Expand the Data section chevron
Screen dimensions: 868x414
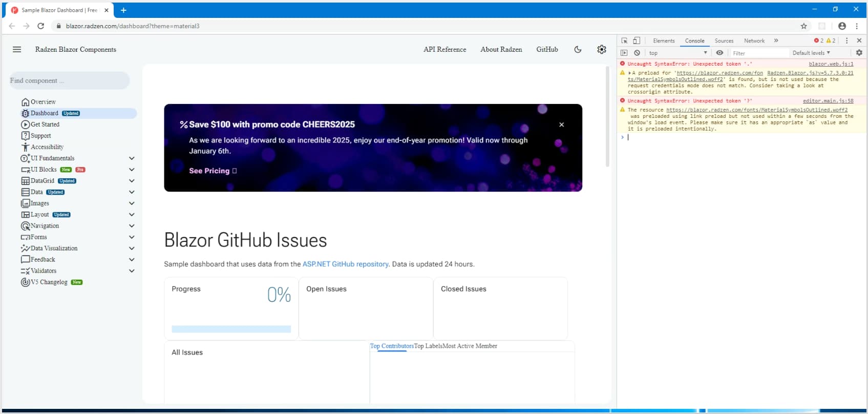click(x=132, y=192)
